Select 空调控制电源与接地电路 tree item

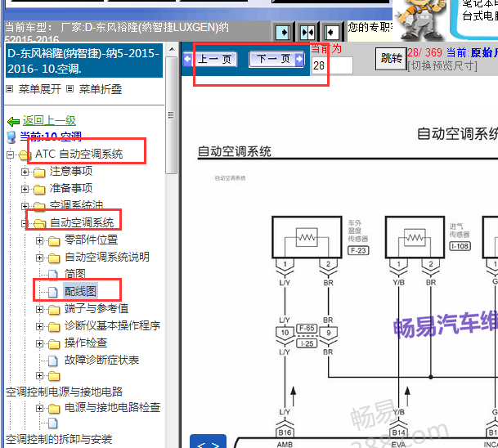click(x=64, y=392)
